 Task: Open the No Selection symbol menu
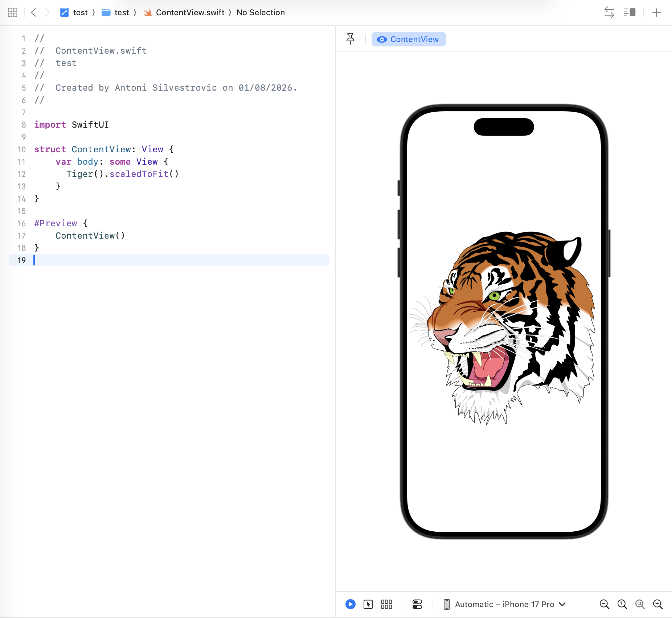tap(261, 13)
